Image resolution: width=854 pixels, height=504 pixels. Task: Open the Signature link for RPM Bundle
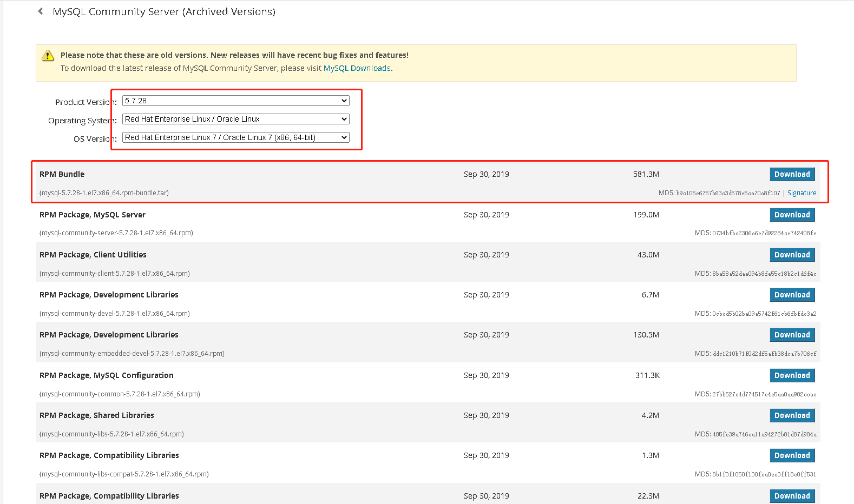[x=802, y=193]
